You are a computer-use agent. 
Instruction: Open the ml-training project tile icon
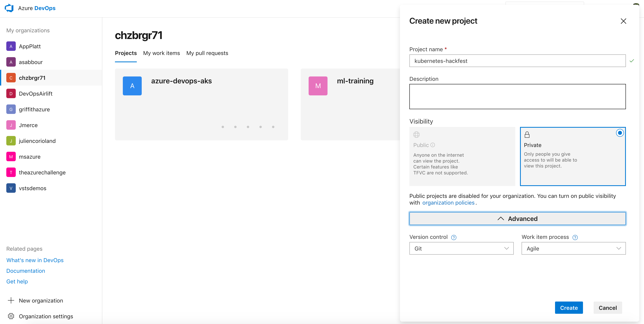tap(318, 86)
